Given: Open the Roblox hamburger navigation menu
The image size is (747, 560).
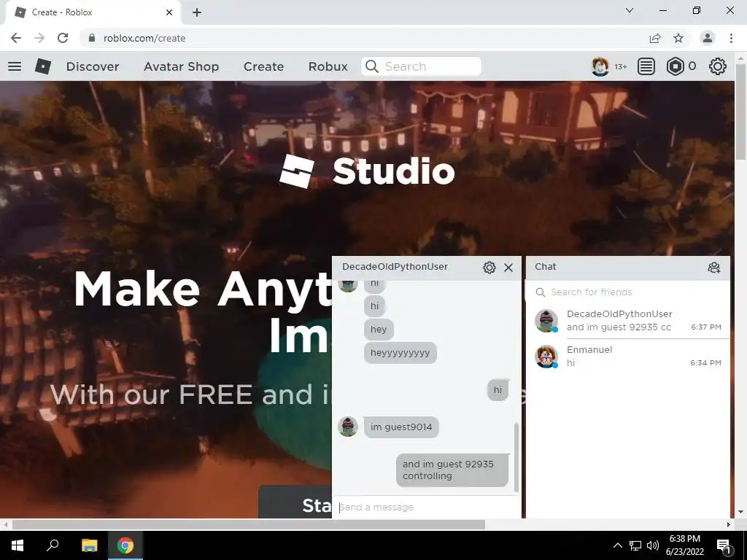Looking at the screenshot, I should [x=15, y=66].
